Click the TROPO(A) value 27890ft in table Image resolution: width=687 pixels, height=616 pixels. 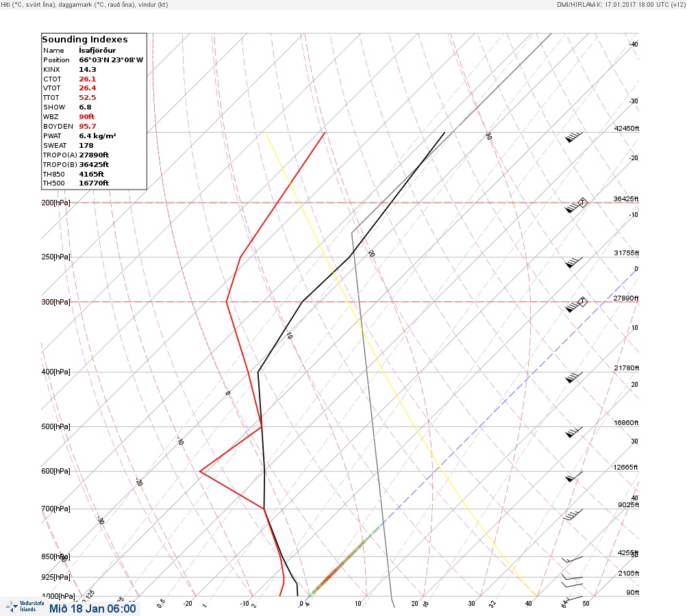[x=94, y=155]
